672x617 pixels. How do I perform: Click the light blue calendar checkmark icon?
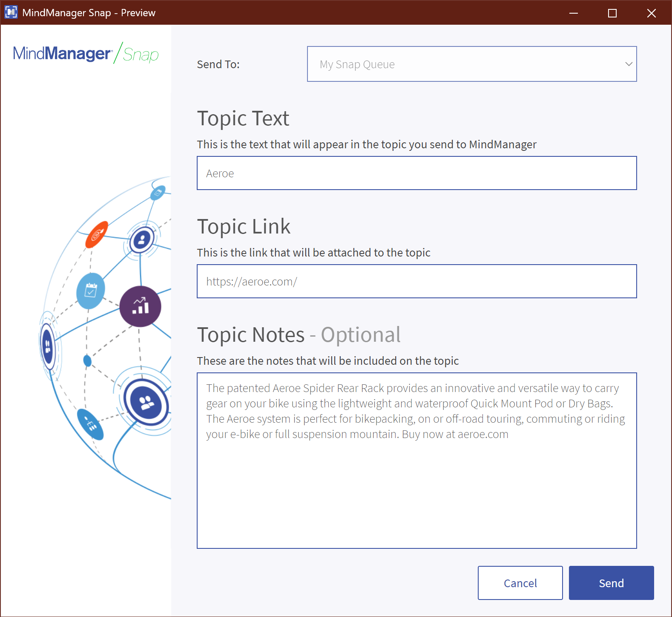point(90,291)
